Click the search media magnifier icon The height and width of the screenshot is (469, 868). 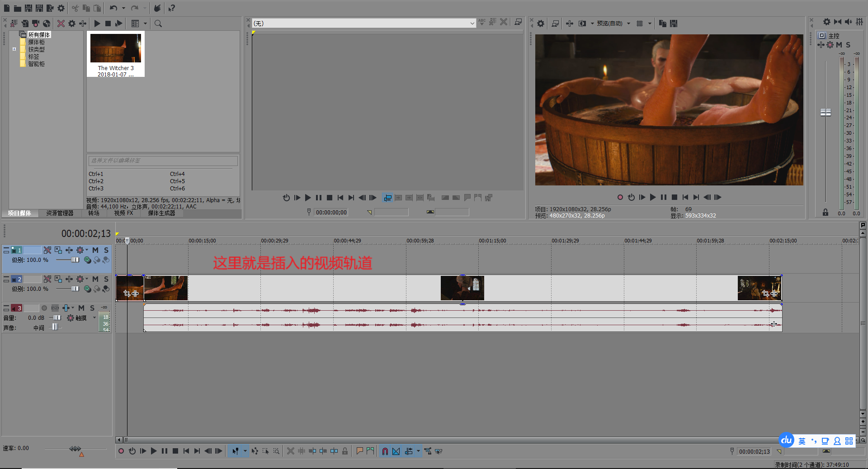(x=158, y=24)
